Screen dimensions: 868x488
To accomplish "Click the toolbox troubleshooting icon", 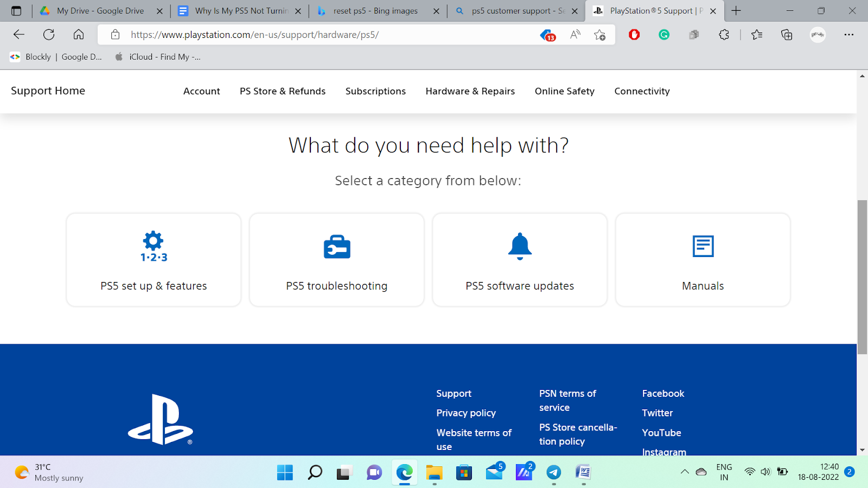I will [x=337, y=247].
